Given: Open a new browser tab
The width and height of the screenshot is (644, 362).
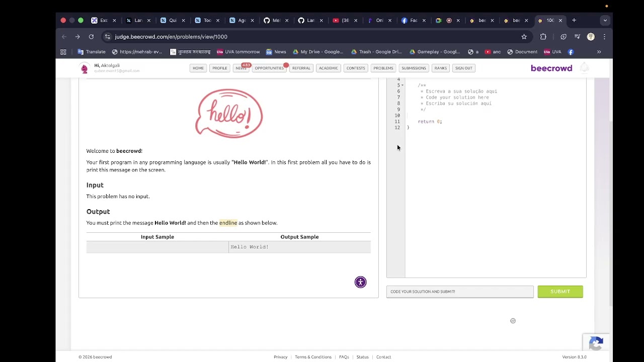Looking at the screenshot, I should click(x=574, y=21).
